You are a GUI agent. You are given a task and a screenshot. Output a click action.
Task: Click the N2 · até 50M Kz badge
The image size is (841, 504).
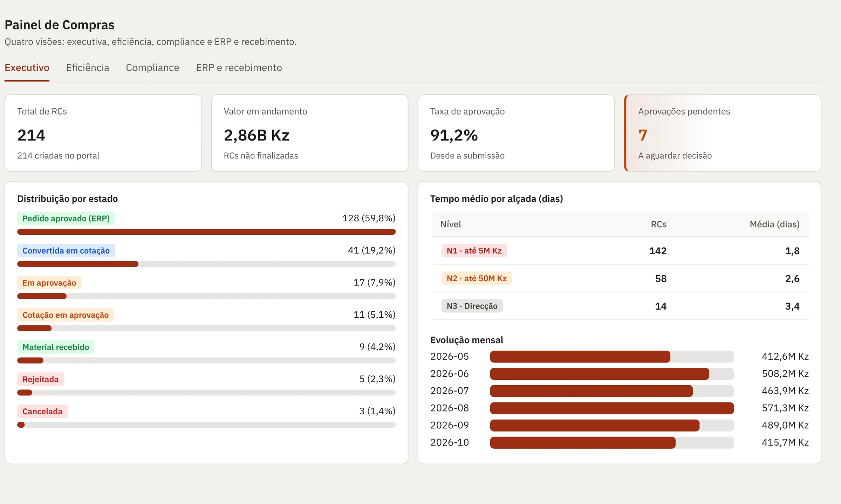477,278
